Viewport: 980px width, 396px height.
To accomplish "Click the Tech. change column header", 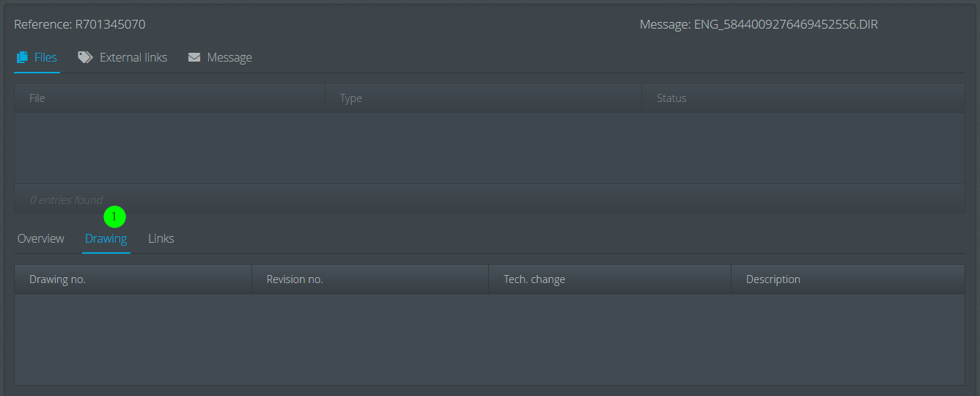I will pos(610,279).
